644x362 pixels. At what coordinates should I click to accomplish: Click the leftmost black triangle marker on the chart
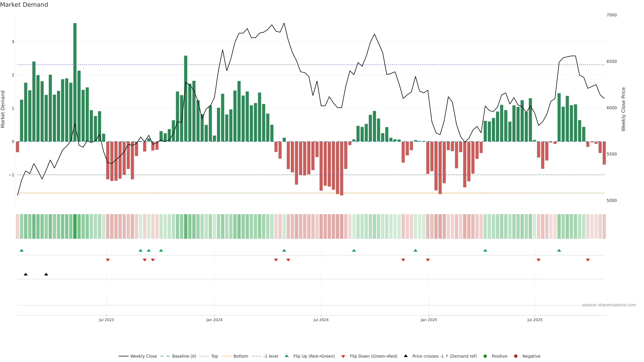pyautogui.click(x=25, y=274)
